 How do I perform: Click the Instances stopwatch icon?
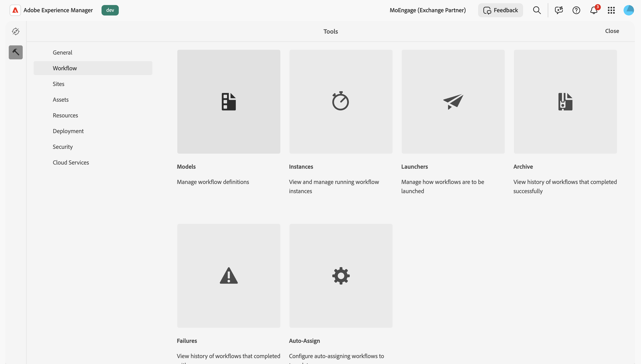pyautogui.click(x=341, y=101)
